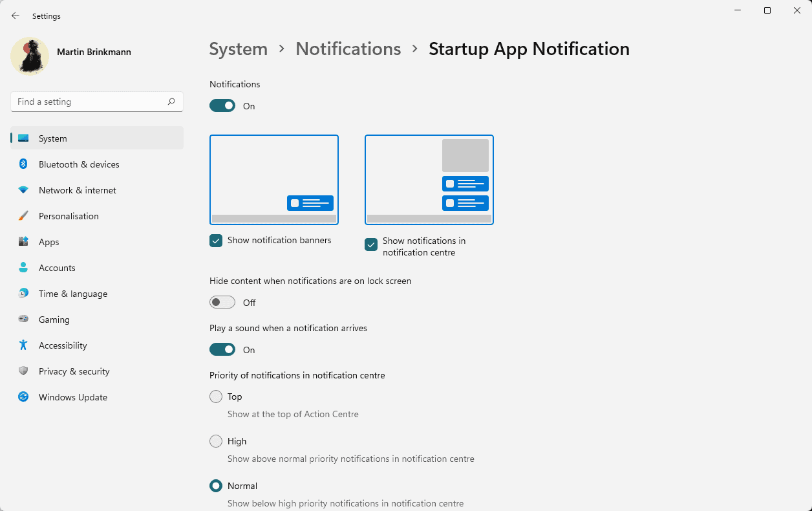Enable hide content when notifications are on lock screen
The width and height of the screenshot is (812, 511).
[x=222, y=301]
